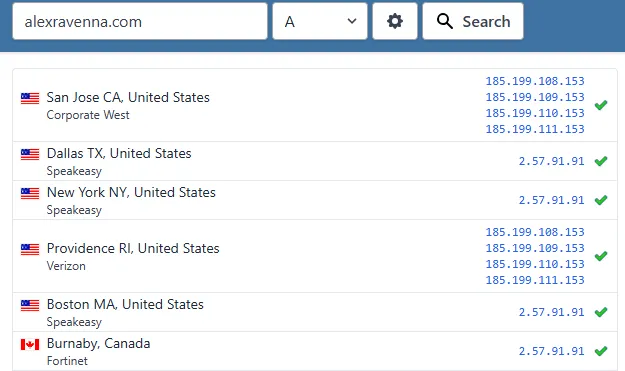This screenshot has height=371, width=625.
Task: Click the US flag beside San Jose CA
Action: tap(30, 98)
